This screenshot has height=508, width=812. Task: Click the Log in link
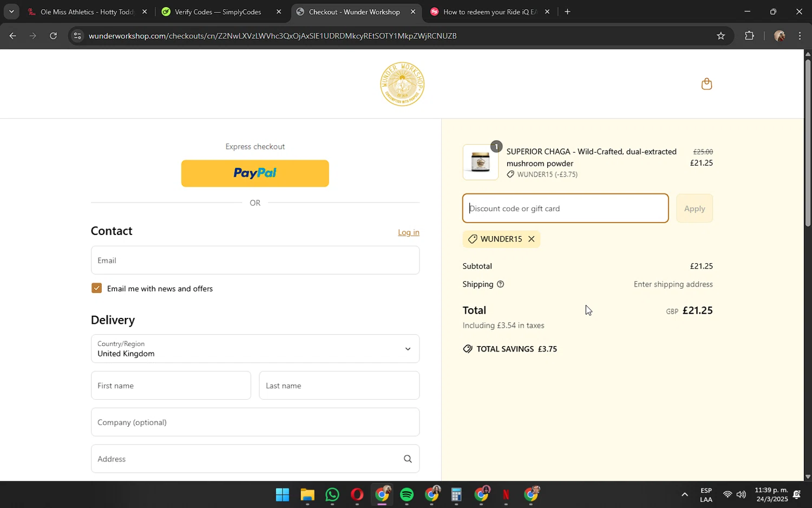[x=409, y=232]
